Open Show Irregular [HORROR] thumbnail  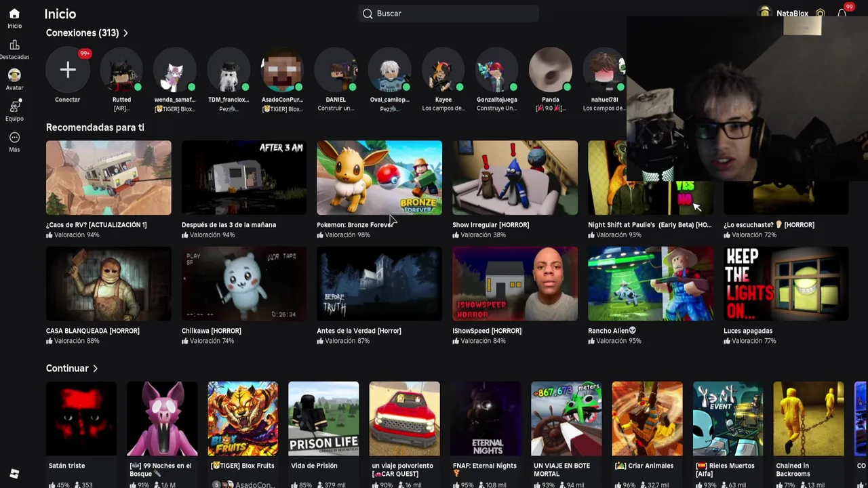515,178
